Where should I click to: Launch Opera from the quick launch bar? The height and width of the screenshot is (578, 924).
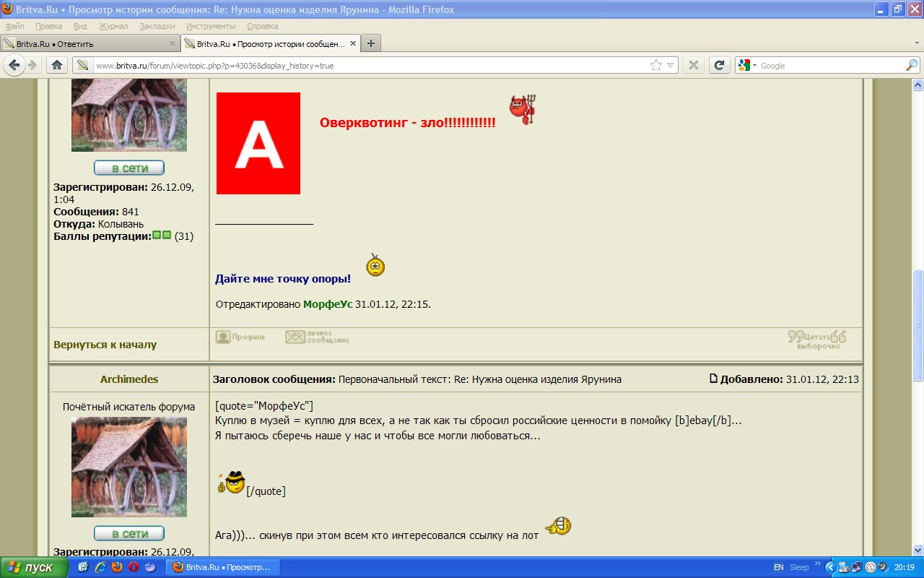tap(134, 567)
